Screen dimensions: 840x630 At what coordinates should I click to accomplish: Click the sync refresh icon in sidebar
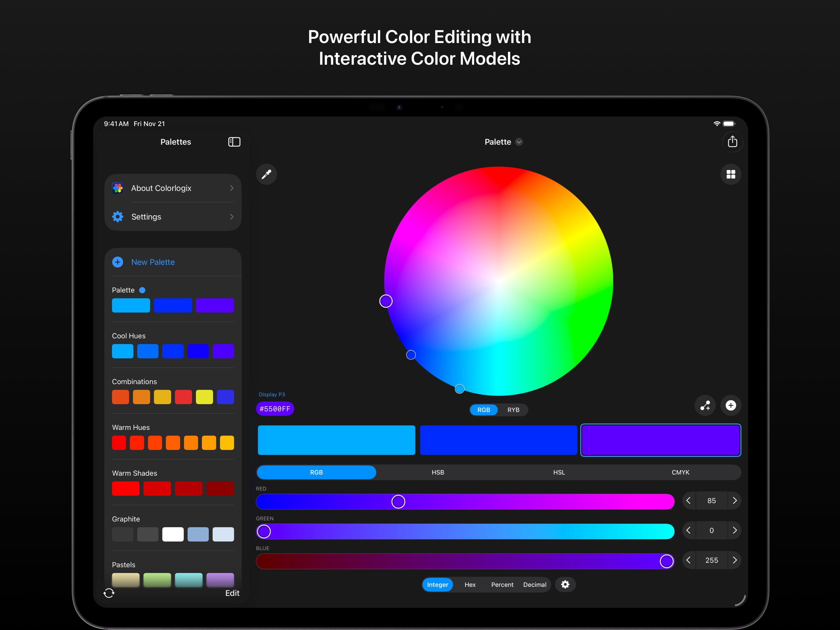click(x=109, y=593)
